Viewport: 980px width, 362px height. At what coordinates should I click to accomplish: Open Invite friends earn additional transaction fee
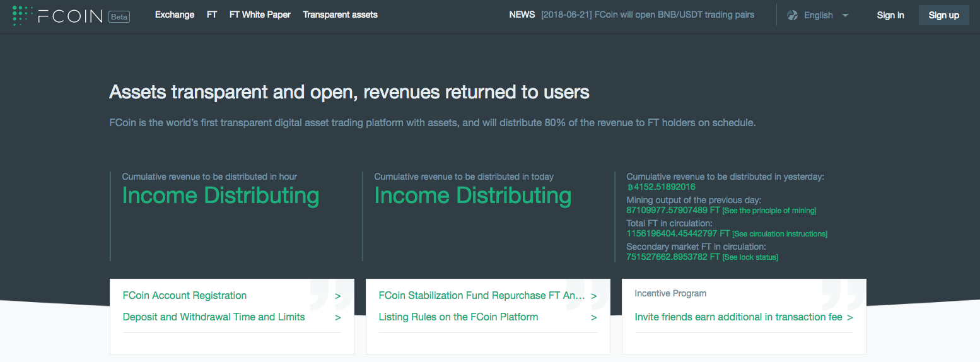click(x=738, y=317)
